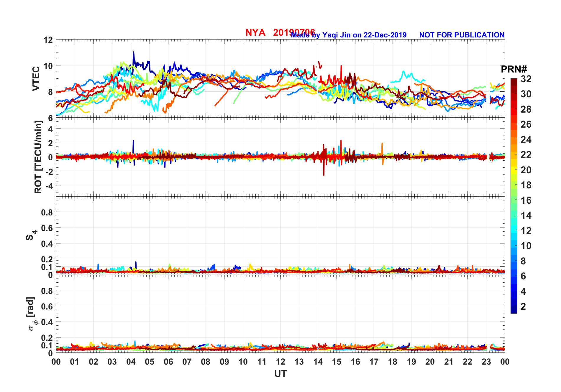Click the "S4" y-axis label

tap(31, 235)
